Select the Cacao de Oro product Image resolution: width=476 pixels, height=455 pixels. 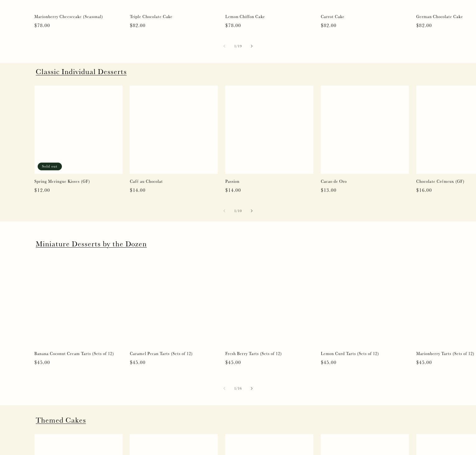[334, 182]
